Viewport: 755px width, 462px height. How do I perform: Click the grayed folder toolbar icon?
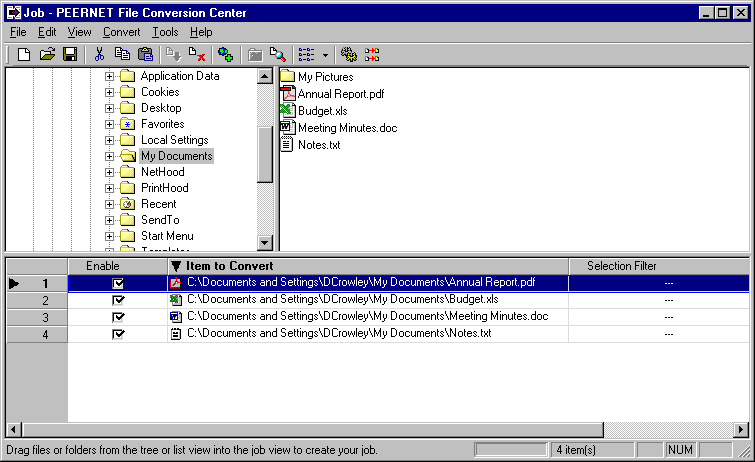tap(255, 55)
